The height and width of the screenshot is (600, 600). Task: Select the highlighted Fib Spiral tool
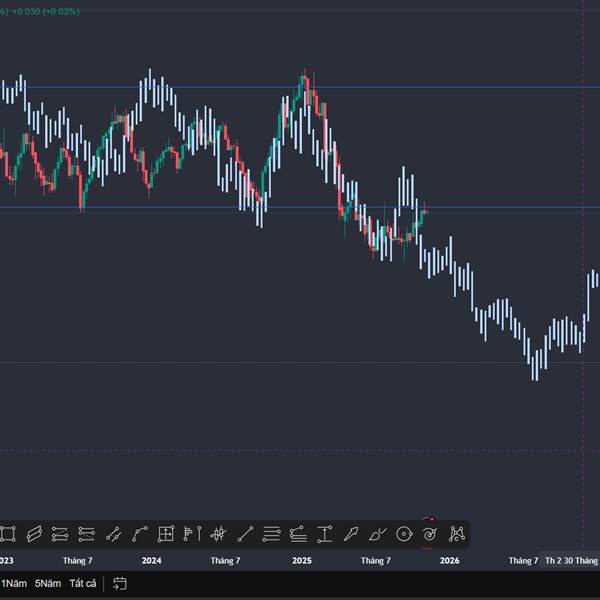pyautogui.click(x=430, y=534)
